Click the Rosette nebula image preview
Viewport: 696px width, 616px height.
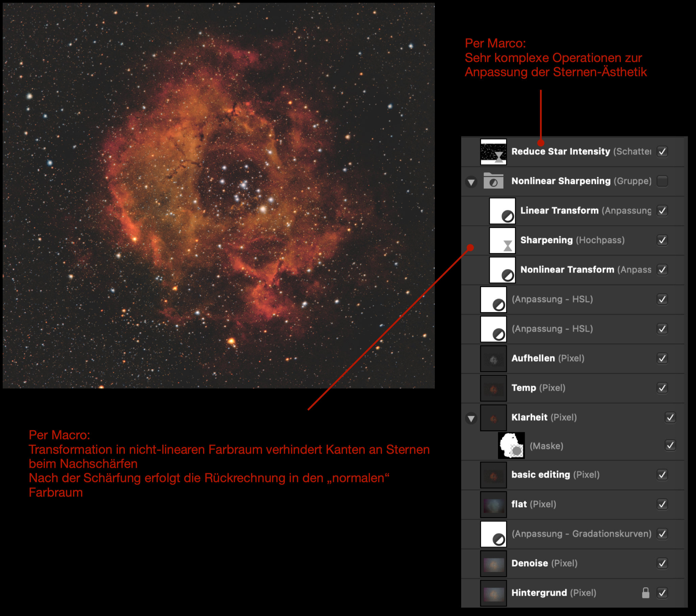pos(219,195)
